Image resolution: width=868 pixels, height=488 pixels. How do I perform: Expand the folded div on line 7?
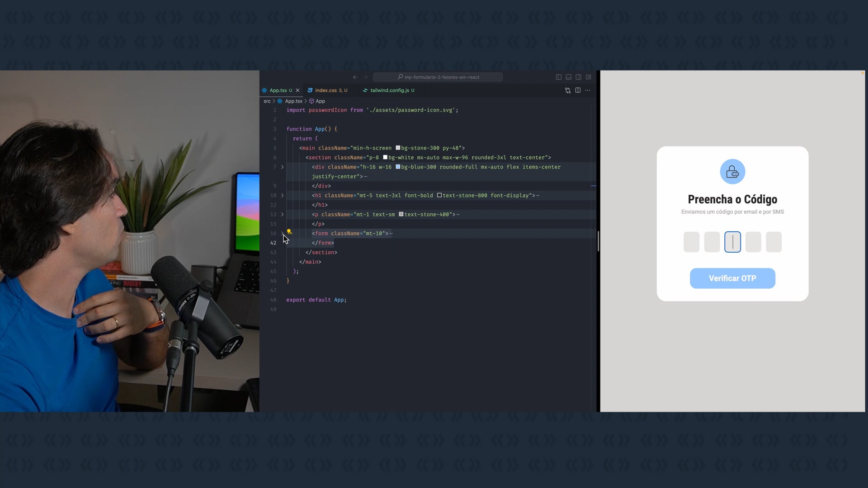tap(282, 167)
